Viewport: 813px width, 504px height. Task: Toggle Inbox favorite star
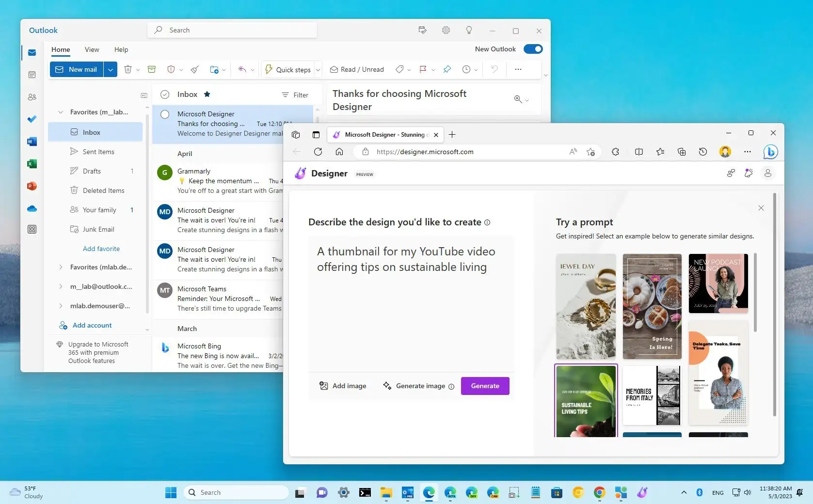click(207, 94)
